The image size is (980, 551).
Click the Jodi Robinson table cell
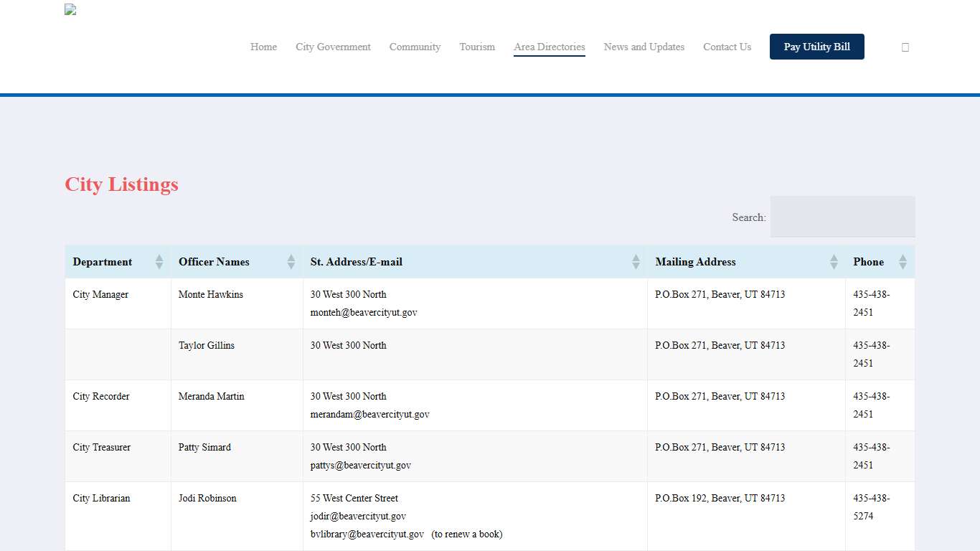click(207, 499)
